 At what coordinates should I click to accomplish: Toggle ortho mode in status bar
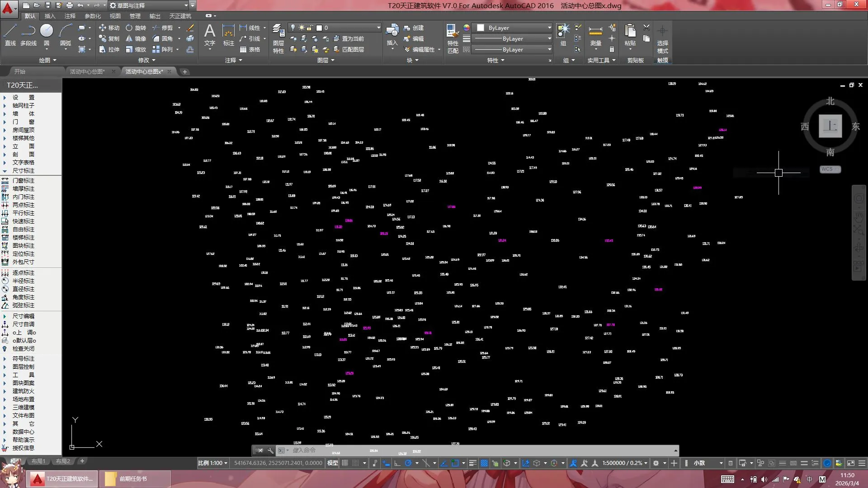[x=397, y=463]
